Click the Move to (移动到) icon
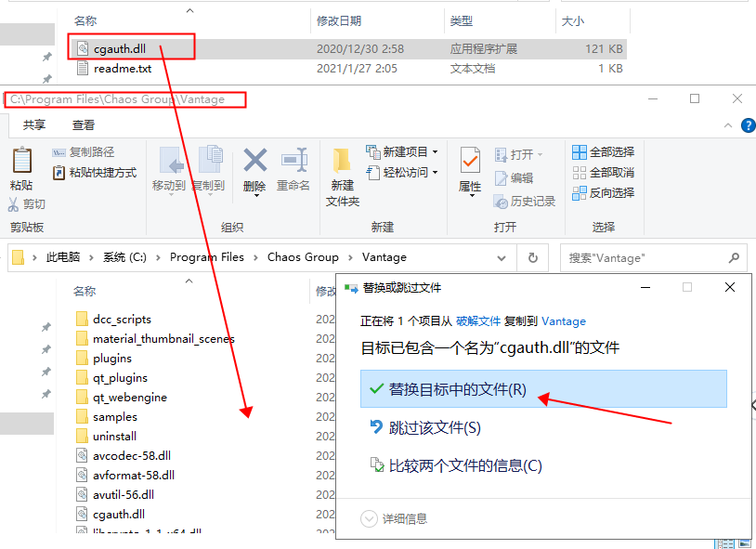The height and width of the screenshot is (549, 756). pos(172,160)
